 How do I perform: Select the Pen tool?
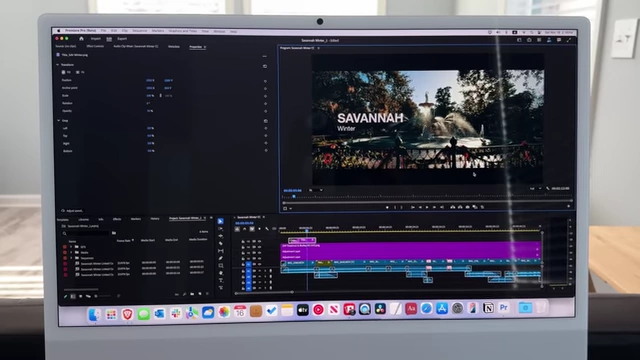[221, 258]
